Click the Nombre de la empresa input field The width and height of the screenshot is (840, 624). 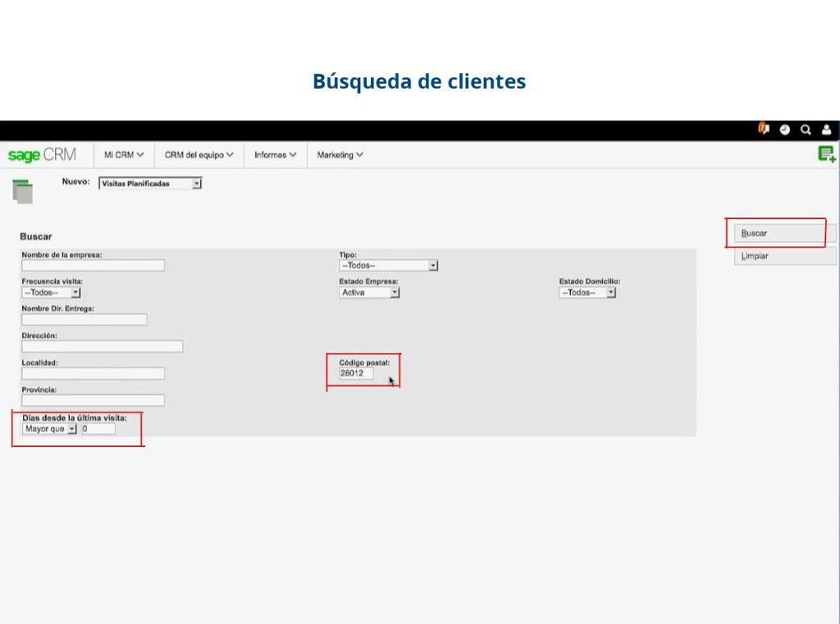click(x=93, y=265)
